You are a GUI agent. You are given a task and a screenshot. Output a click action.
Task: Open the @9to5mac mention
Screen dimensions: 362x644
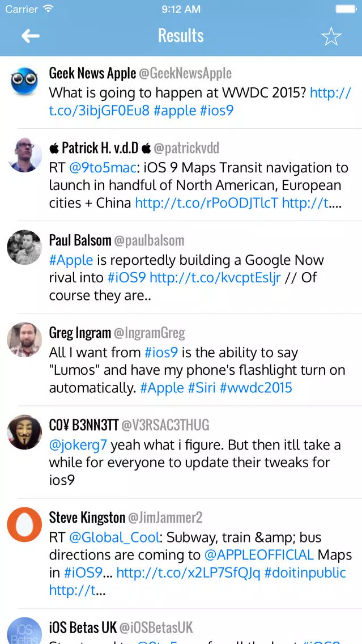coord(103,168)
